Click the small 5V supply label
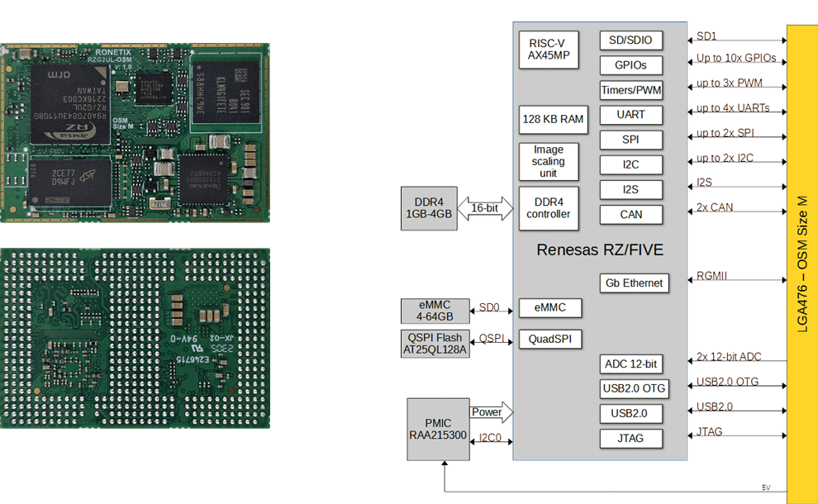 click(766, 487)
